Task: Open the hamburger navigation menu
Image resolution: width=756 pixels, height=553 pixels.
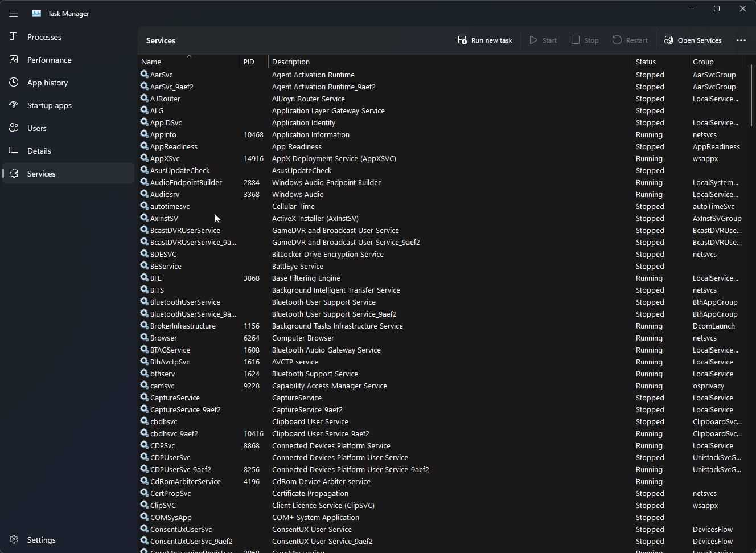Action: click(14, 14)
